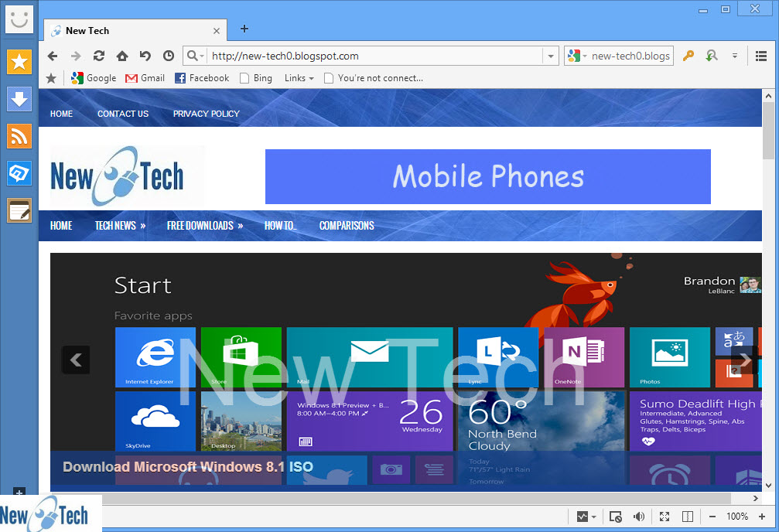The image size is (779, 532).
Task: Click the 100% zoom level indicator
Action: (x=736, y=517)
